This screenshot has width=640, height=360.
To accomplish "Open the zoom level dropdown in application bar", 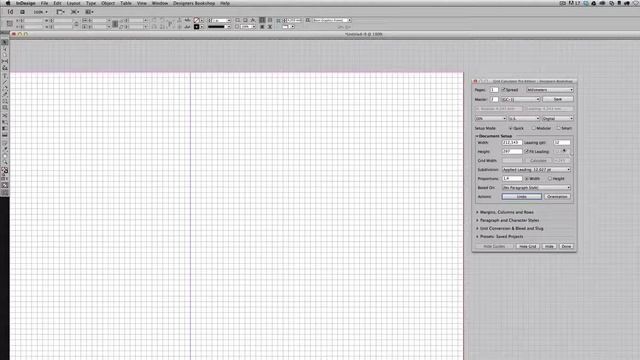I will coord(40,12).
